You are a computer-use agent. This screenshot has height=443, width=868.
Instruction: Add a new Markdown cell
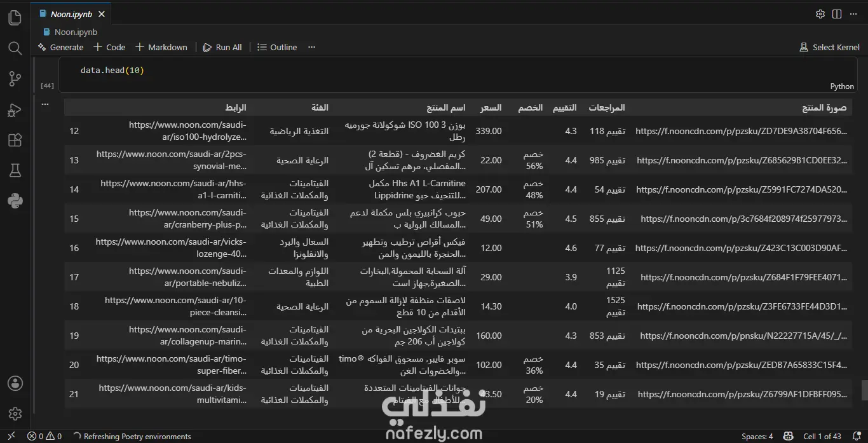point(161,47)
